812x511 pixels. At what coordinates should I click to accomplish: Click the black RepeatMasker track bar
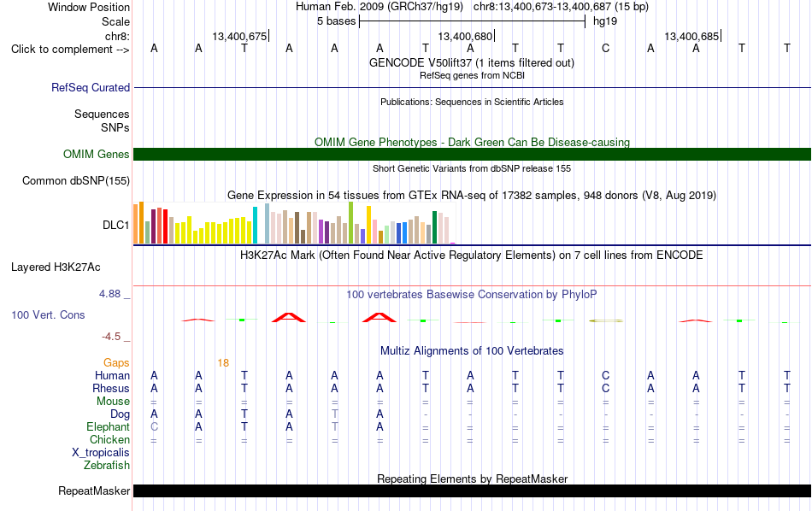coord(472,490)
